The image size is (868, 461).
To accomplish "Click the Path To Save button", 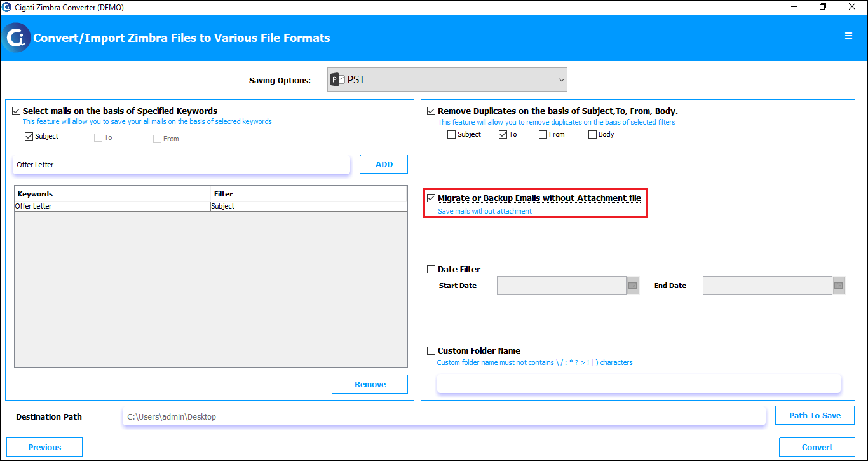I will [815, 415].
